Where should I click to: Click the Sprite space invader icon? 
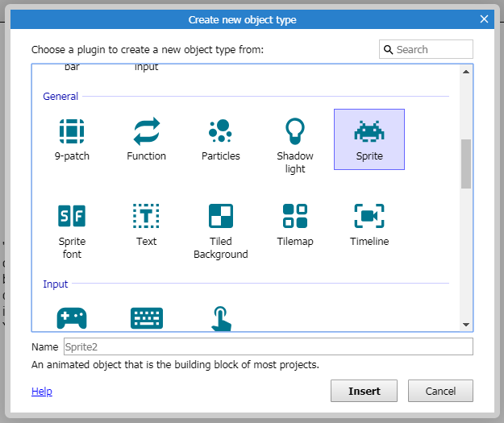click(x=369, y=130)
